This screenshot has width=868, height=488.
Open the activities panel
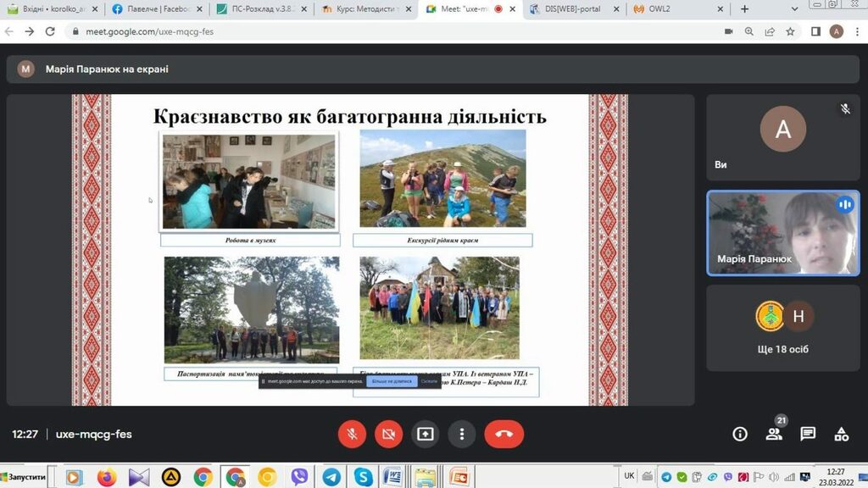[842, 434]
